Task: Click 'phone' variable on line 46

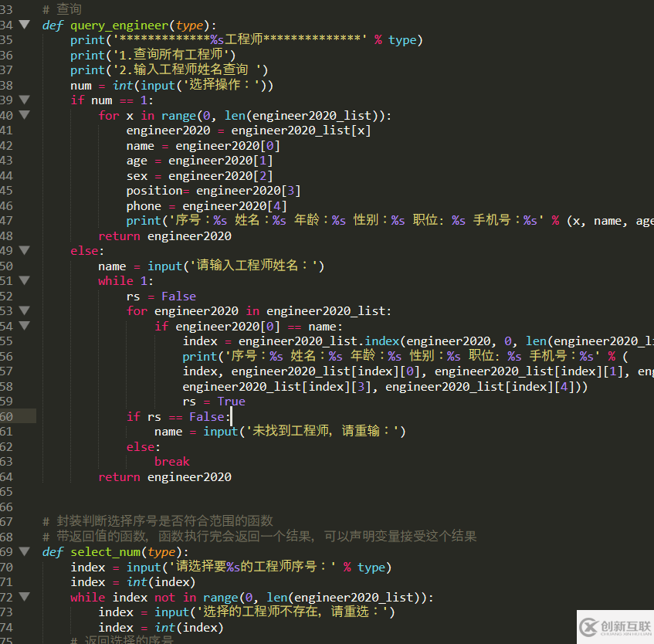Action: [144, 206]
